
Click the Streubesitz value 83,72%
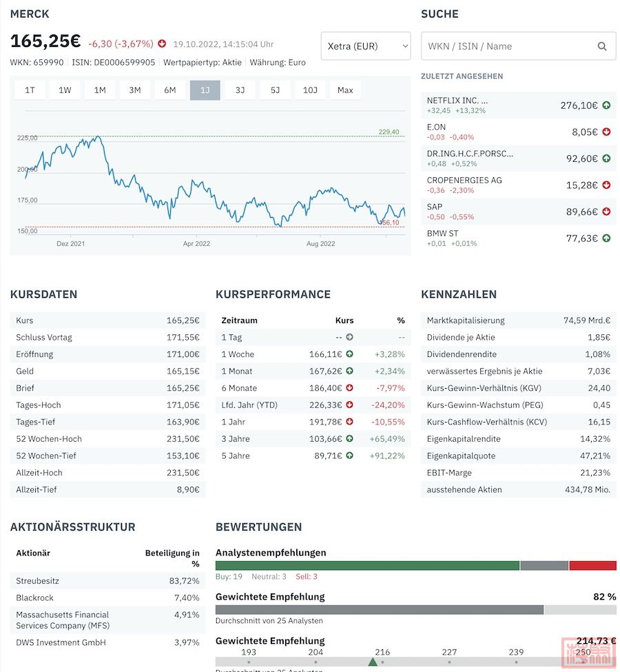click(x=184, y=581)
